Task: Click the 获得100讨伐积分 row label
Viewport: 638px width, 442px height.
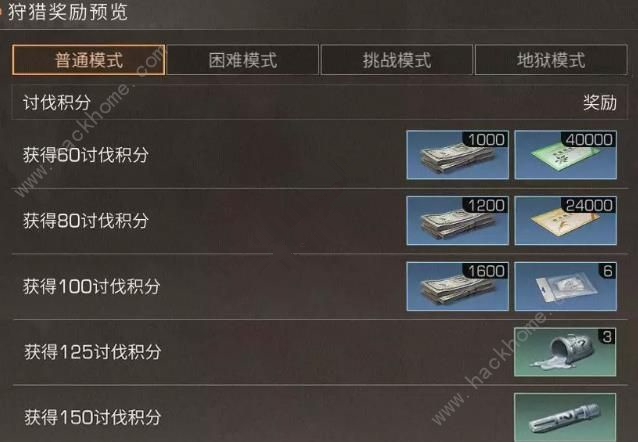Action: pos(92,287)
